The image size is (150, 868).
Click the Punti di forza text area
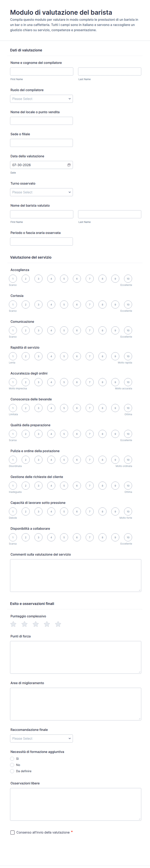tap(76, 657)
